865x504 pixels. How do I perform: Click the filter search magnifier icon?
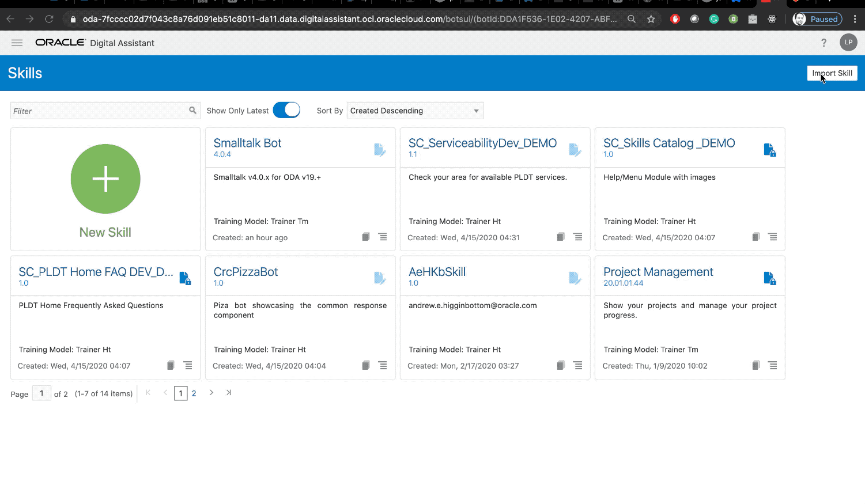pyautogui.click(x=192, y=110)
